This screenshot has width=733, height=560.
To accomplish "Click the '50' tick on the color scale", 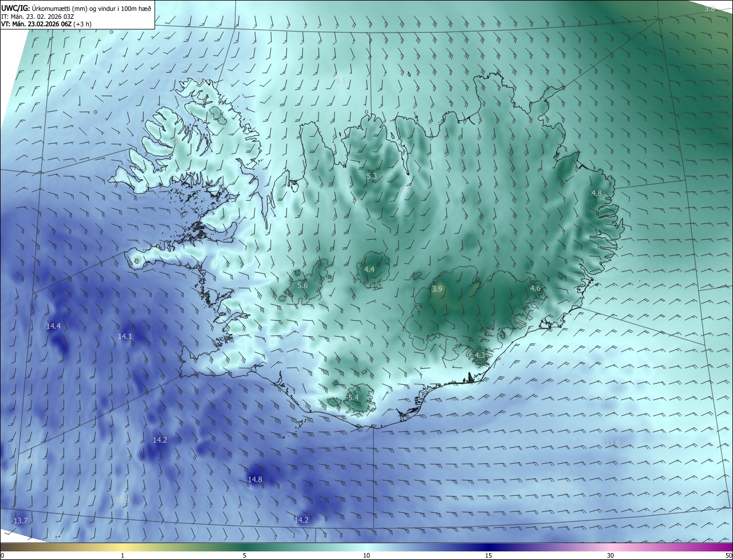I will click(728, 555).
